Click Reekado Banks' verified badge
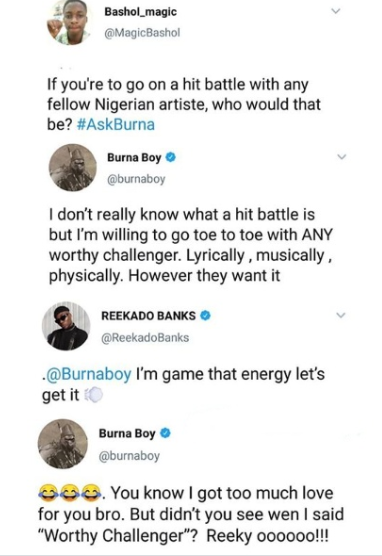Screen dimensions: 382x556 pyautogui.click(x=206, y=315)
